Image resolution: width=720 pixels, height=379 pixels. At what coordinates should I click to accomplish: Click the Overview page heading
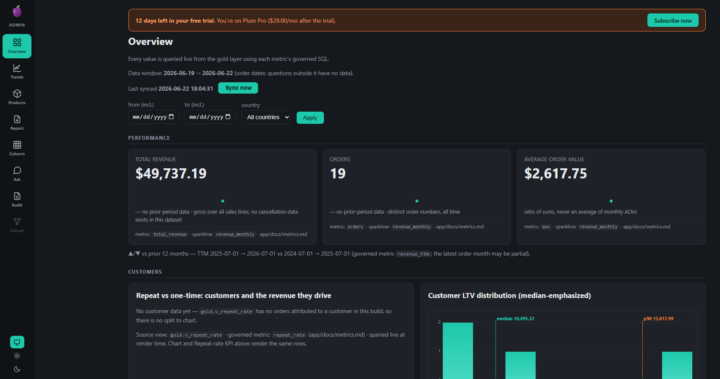tap(150, 42)
